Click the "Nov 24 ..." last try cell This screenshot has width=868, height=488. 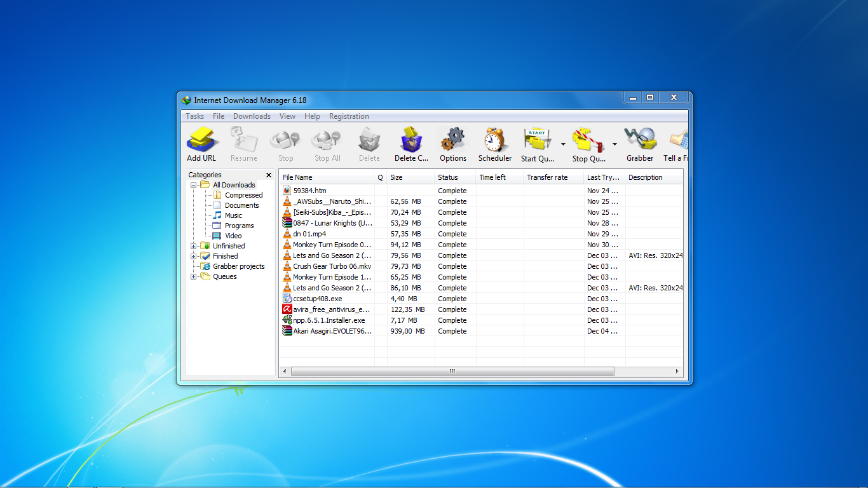(602, 191)
